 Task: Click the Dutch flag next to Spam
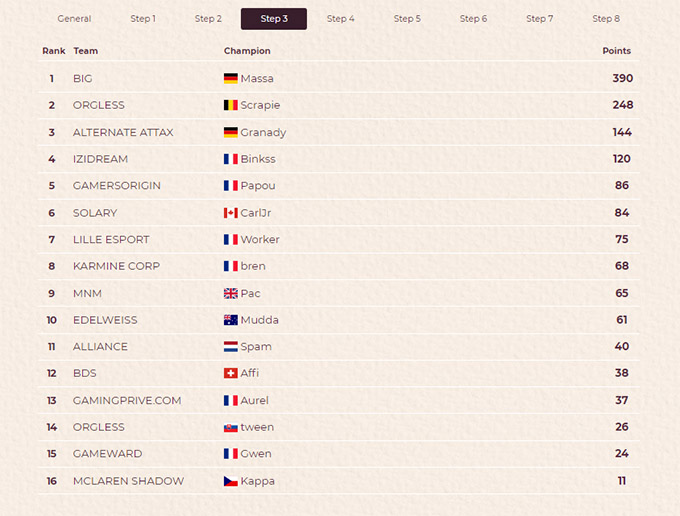pos(231,346)
